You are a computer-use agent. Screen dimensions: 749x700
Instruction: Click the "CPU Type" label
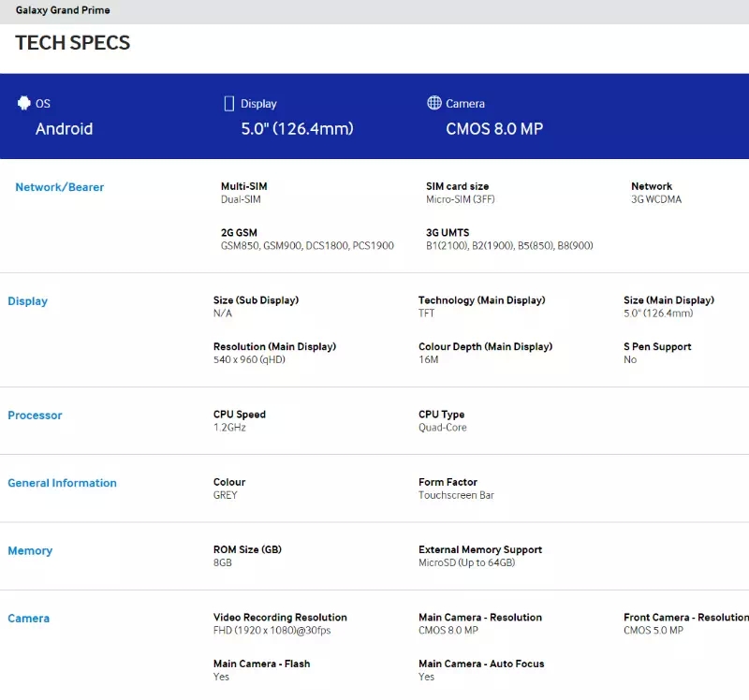441,415
